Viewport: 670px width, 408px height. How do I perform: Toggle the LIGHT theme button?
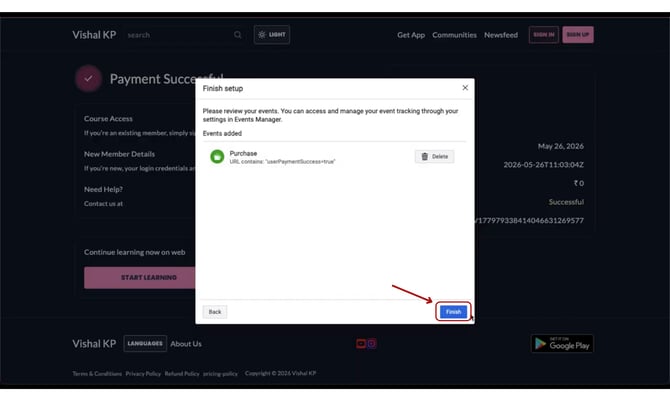point(272,35)
